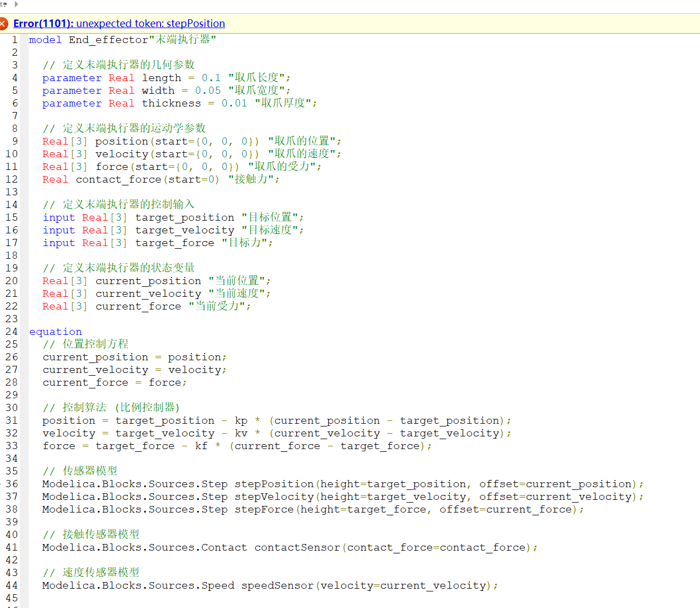Click 'length' parameter name on line 4
Viewport: 700px width, 608px height.
coord(162,78)
